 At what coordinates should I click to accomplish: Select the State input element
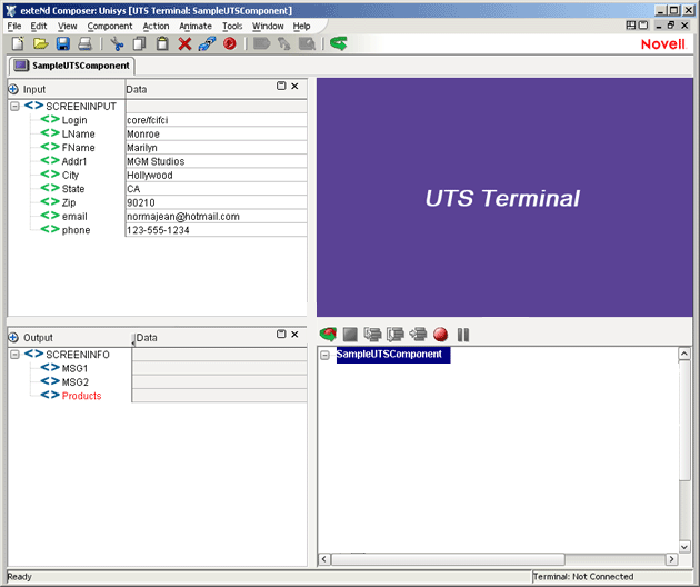[73, 189]
